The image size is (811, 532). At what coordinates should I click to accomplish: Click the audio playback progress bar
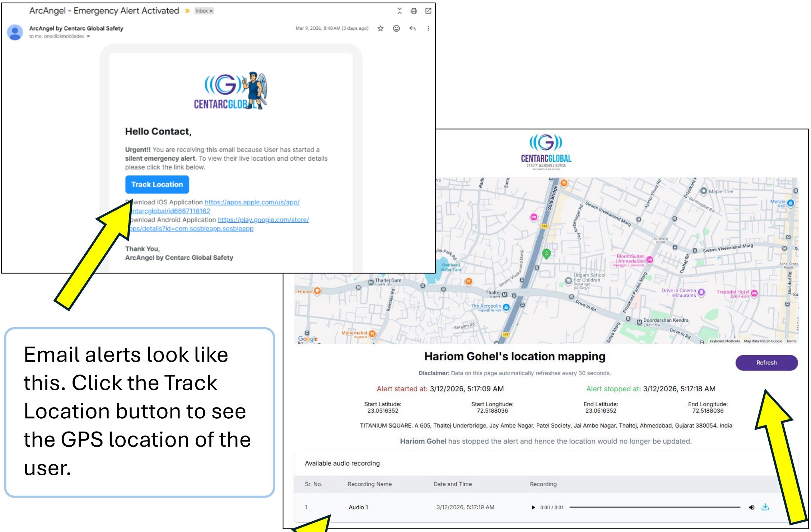(x=654, y=507)
